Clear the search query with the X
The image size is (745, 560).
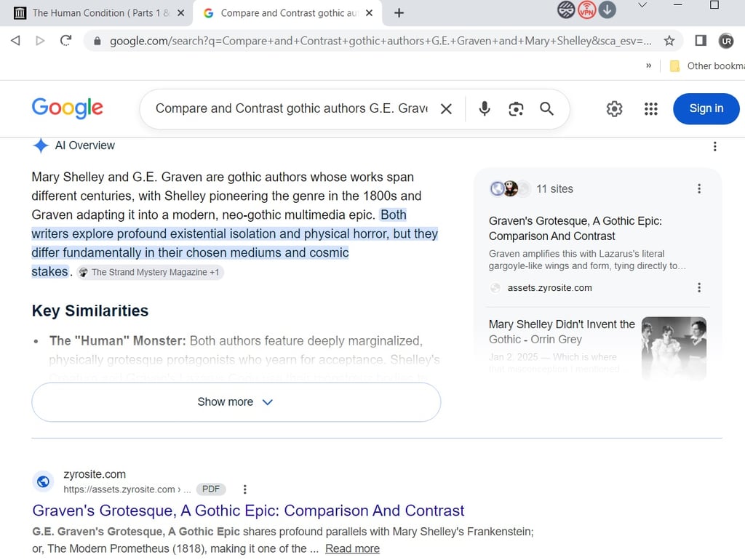pyautogui.click(x=446, y=109)
